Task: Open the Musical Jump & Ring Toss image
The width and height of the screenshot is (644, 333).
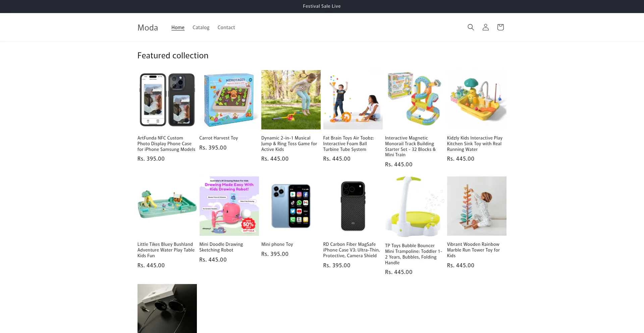Action: point(291,100)
